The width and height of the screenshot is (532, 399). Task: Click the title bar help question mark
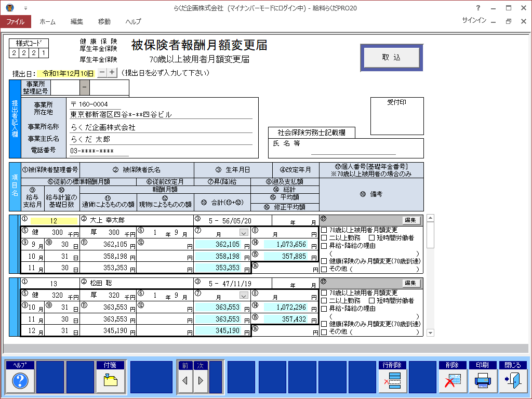[x=478, y=8]
